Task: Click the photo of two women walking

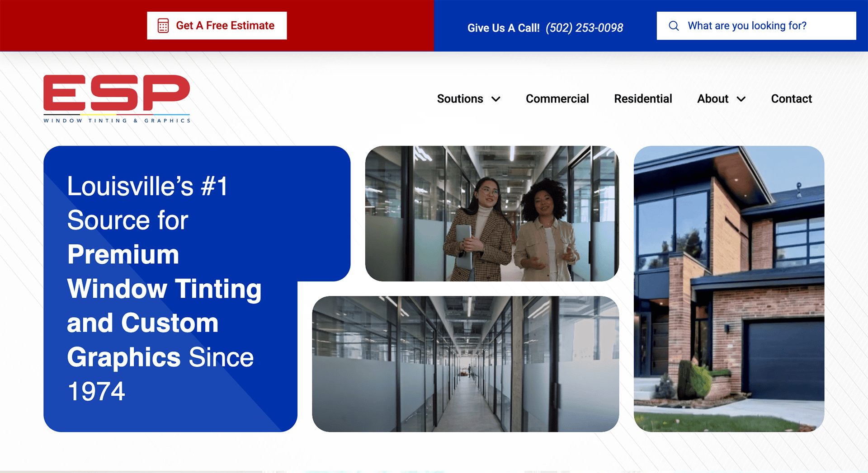Action: [x=492, y=213]
